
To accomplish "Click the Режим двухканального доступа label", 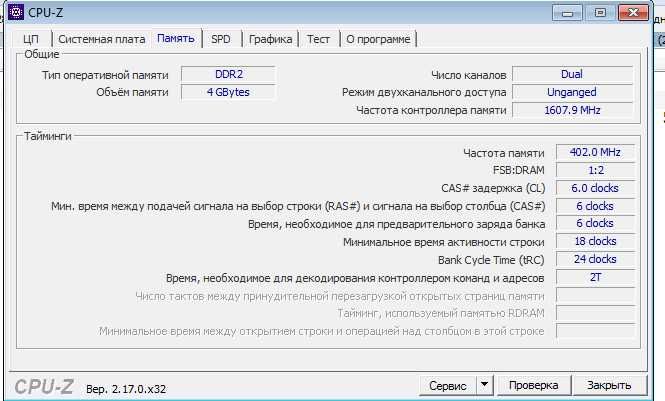I will [x=424, y=92].
